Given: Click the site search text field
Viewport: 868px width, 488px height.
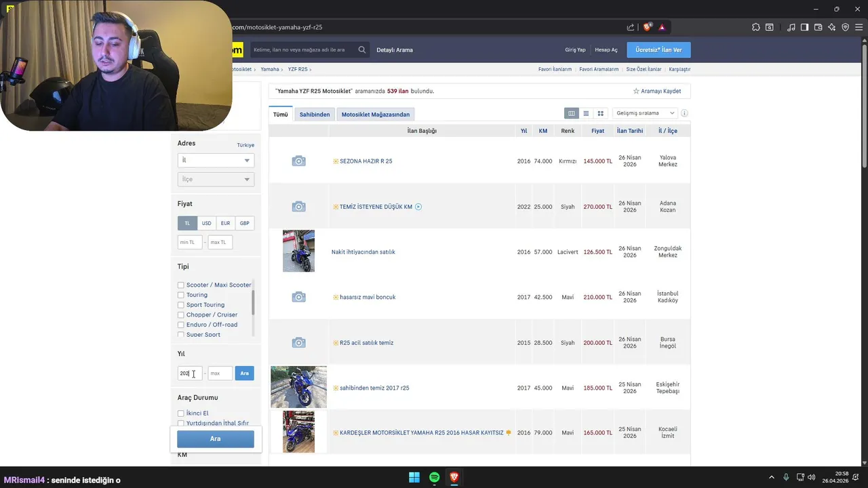Looking at the screenshot, I should [303, 49].
